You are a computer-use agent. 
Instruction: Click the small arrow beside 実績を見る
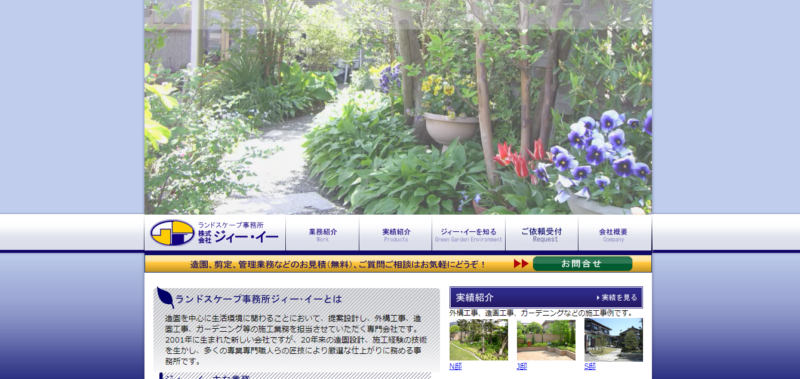click(x=598, y=297)
